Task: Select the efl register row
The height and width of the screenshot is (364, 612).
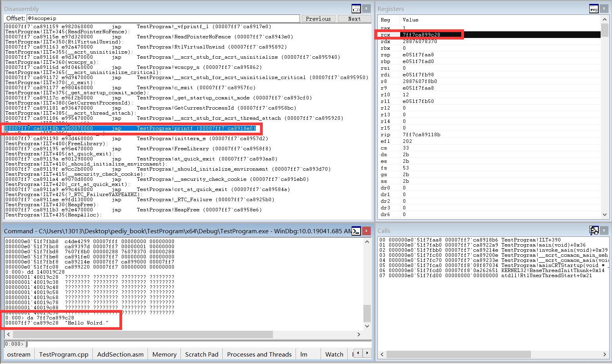Action: coord(489,141)
